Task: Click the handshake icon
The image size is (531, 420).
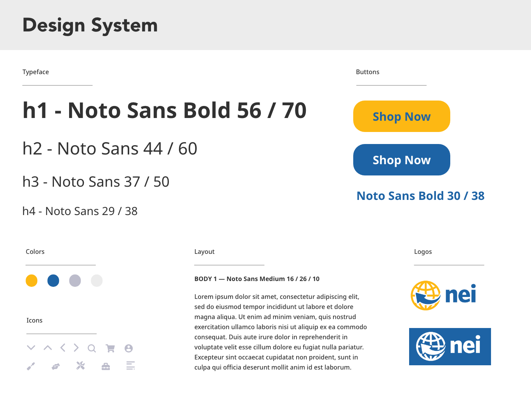Action: pos(56,366)
